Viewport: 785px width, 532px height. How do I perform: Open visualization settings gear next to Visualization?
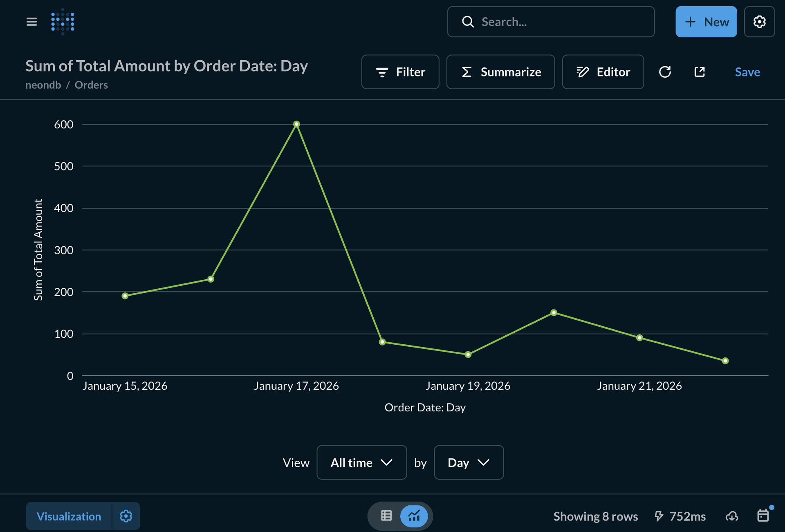[126, 516]
